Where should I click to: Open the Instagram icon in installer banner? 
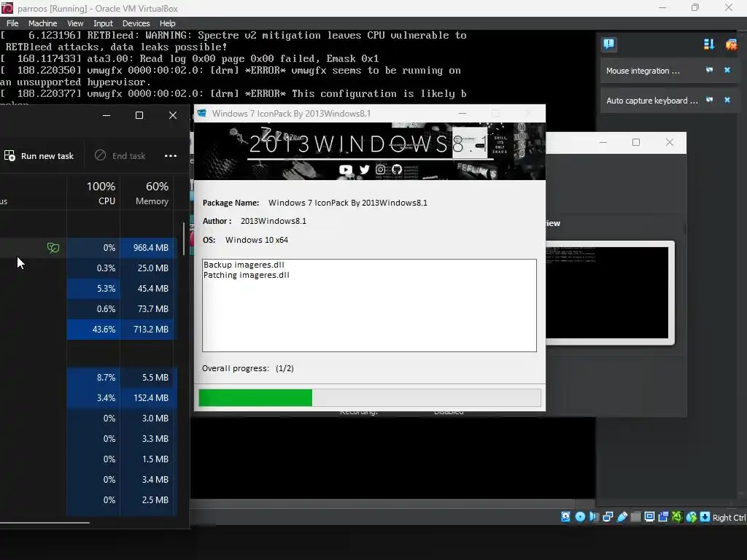pos(380,169)
